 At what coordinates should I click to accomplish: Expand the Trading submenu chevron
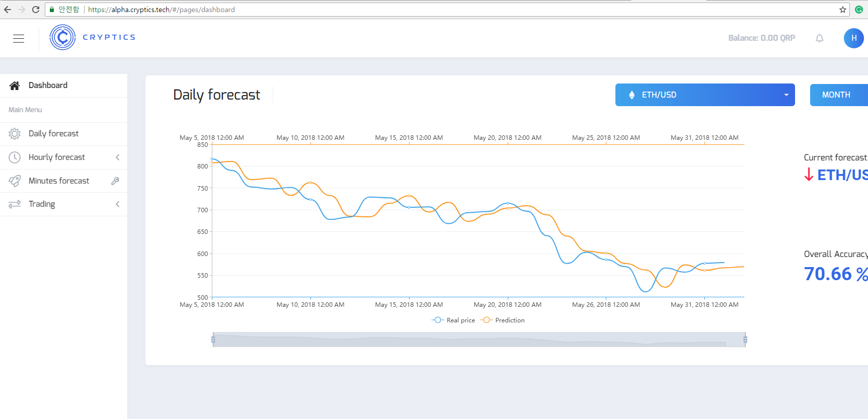[118, 204]
